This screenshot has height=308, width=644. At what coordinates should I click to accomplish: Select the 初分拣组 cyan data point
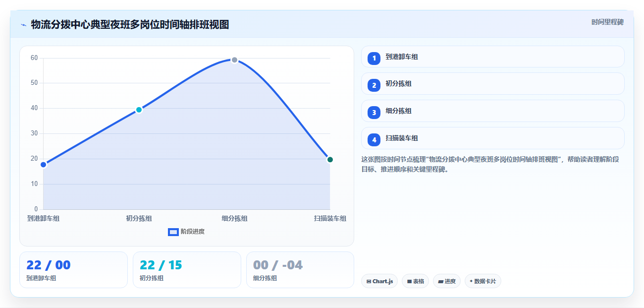pos(139,110)
